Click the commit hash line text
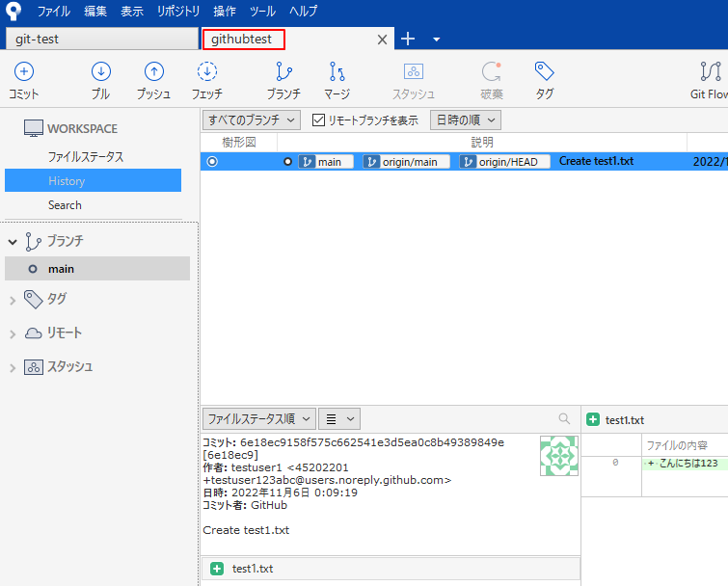The width and height of the screenshot is (728, 586). point(353,442)
